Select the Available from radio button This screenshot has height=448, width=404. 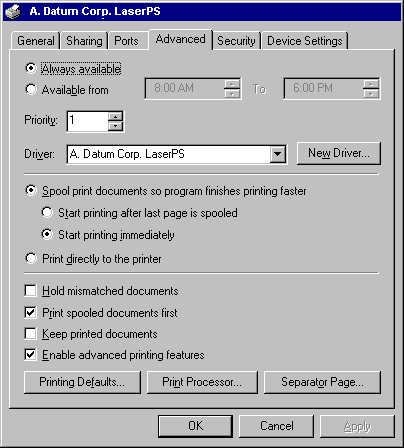tap(31, 89)
